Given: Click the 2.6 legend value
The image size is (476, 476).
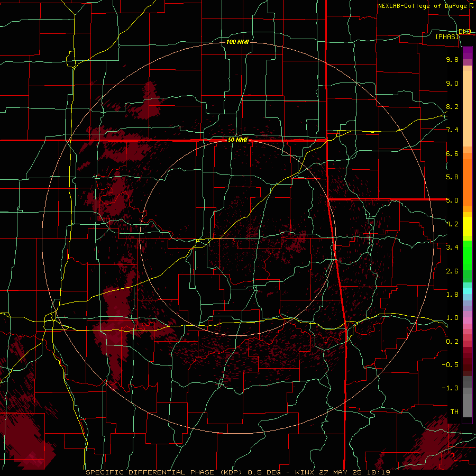Looking at the screenshot, I should click(x=452, y=271).
